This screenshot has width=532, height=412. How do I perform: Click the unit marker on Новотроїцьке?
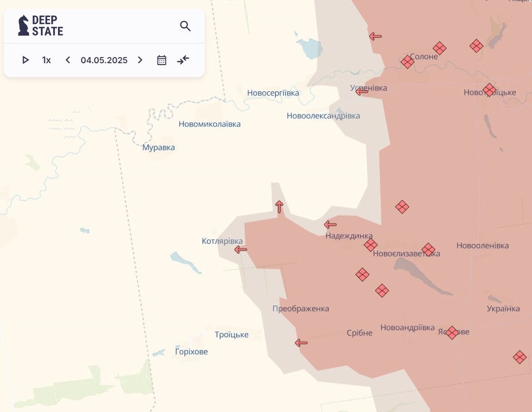489,89
